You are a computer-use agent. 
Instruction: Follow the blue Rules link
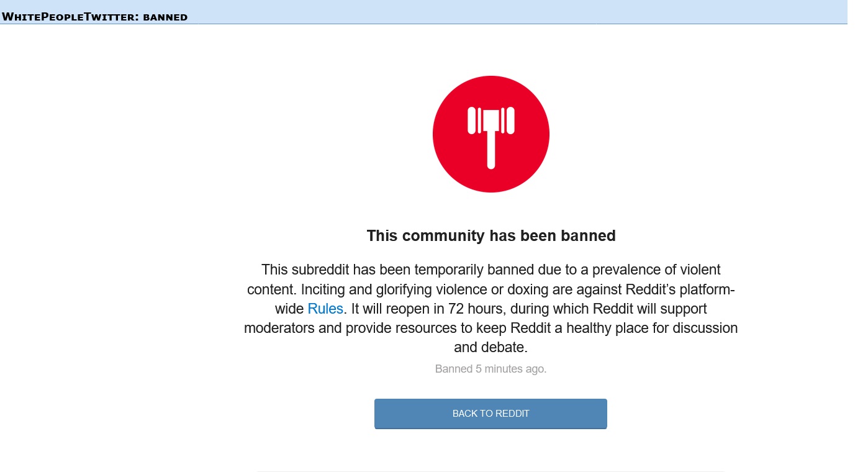(x=325, y=309)
